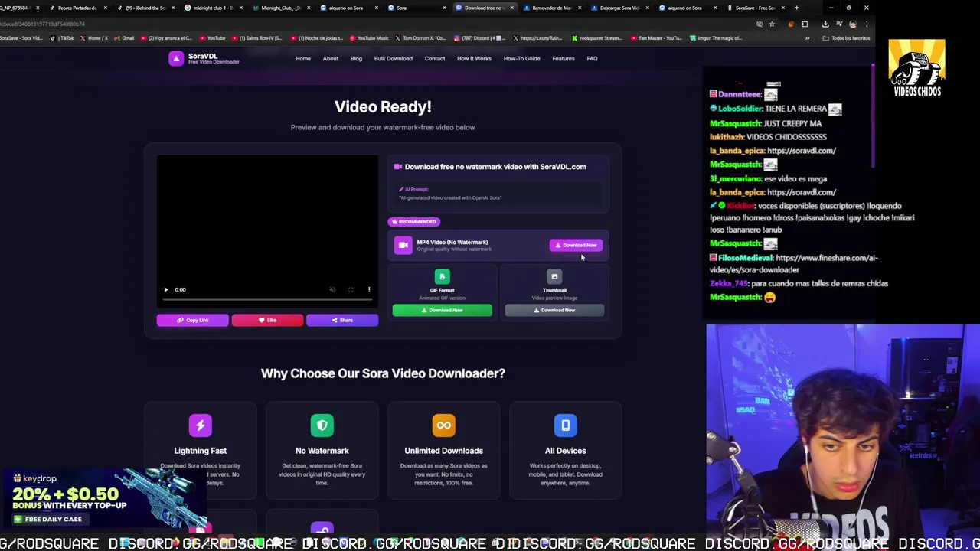Download the MP4 video without watermark
Viewport: 980px width, 551px height.
[x=576, y=245]
